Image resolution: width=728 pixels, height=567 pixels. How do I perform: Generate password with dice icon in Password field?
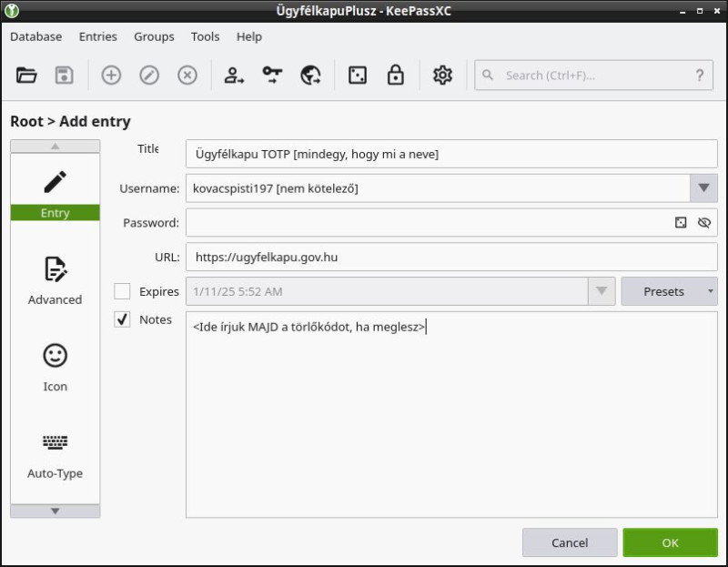point(681,222)
